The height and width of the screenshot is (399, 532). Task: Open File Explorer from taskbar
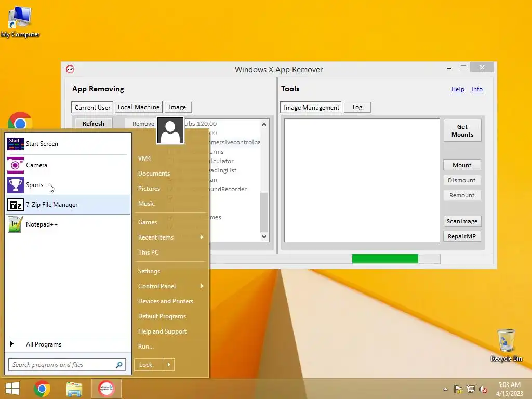pyautogui.click(x=74, y=389)
